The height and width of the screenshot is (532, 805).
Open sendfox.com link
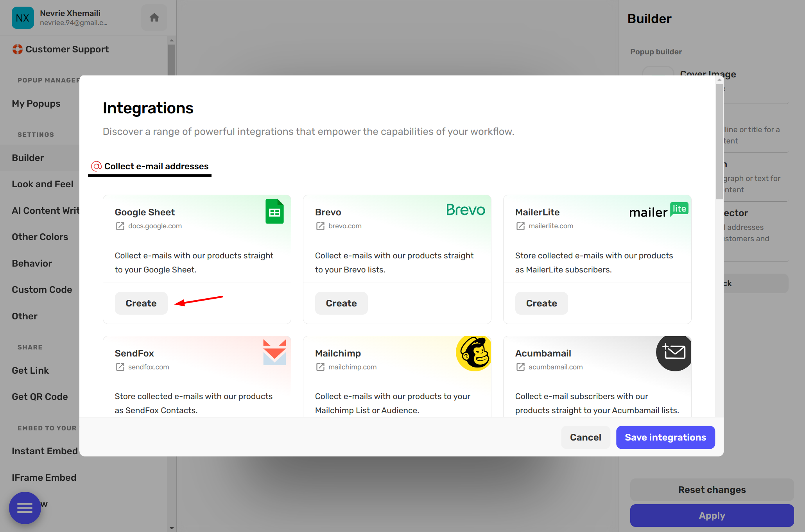(149, 367)
